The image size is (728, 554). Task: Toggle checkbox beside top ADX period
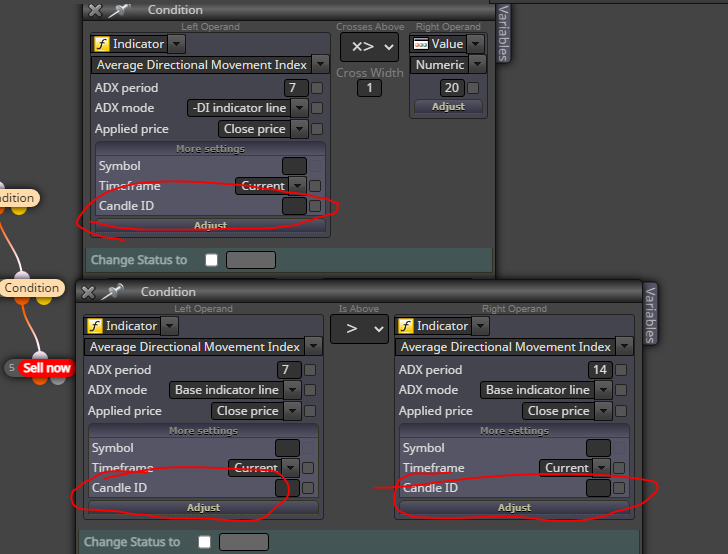(317, 88)
